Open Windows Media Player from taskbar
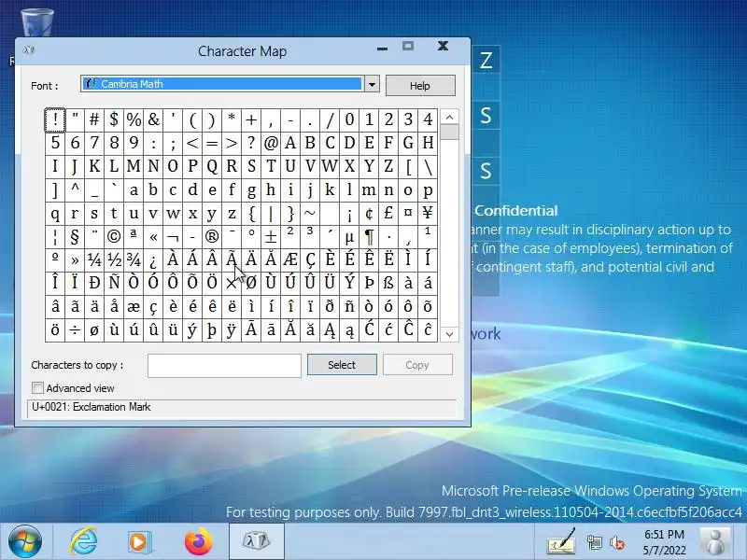Screen dimensions: 747x560 click(139, 542)
